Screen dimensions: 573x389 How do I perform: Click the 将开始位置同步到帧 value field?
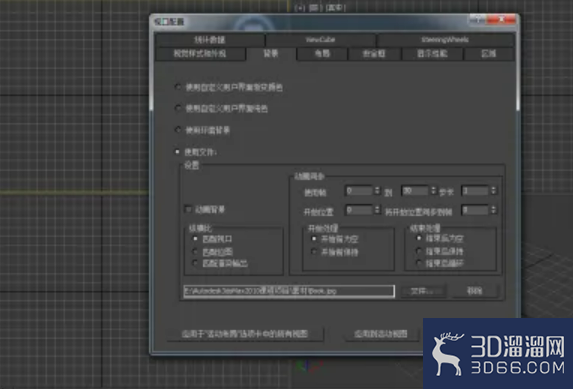pos(475,210)
